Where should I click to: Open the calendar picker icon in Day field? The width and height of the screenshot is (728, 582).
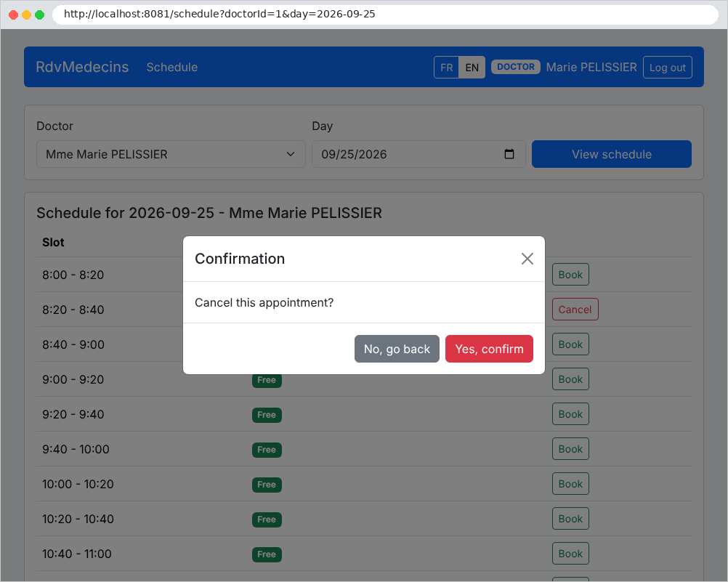[x=509, y=154]
